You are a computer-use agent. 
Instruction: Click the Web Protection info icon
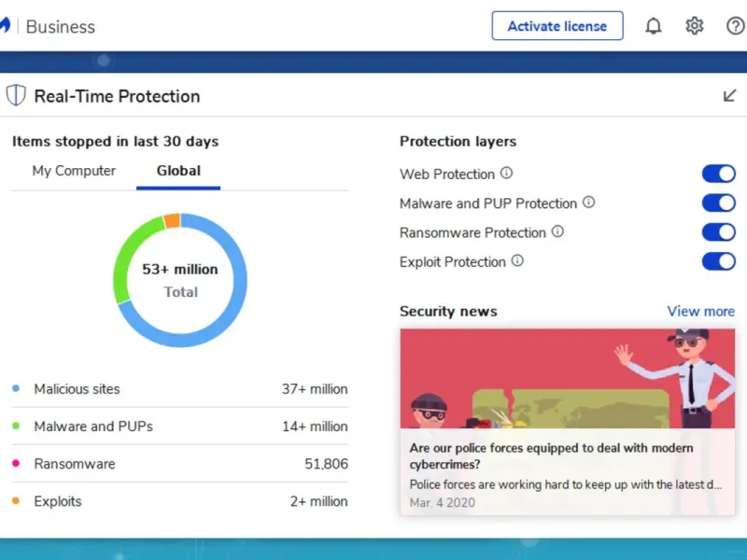[x=507, y=173]
